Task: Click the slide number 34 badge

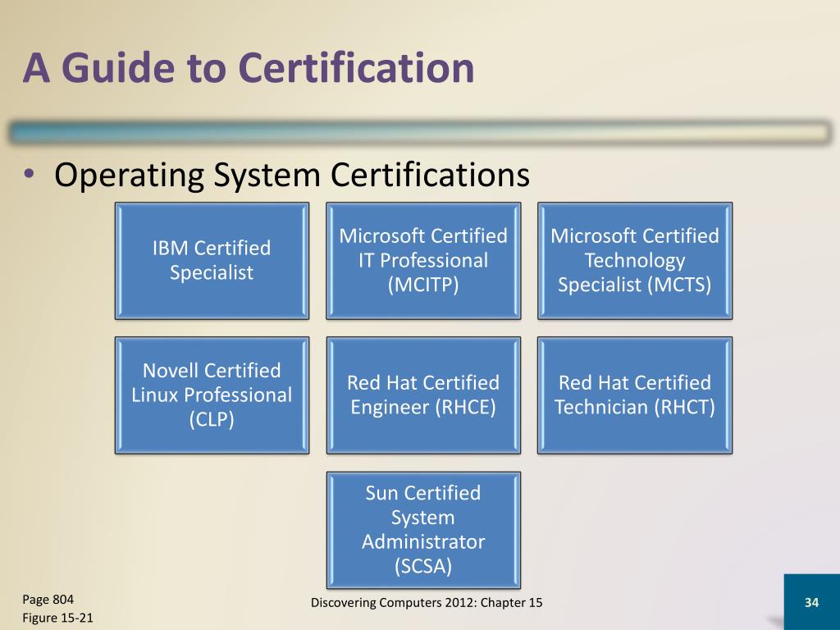Action: (x=811, y=603)
